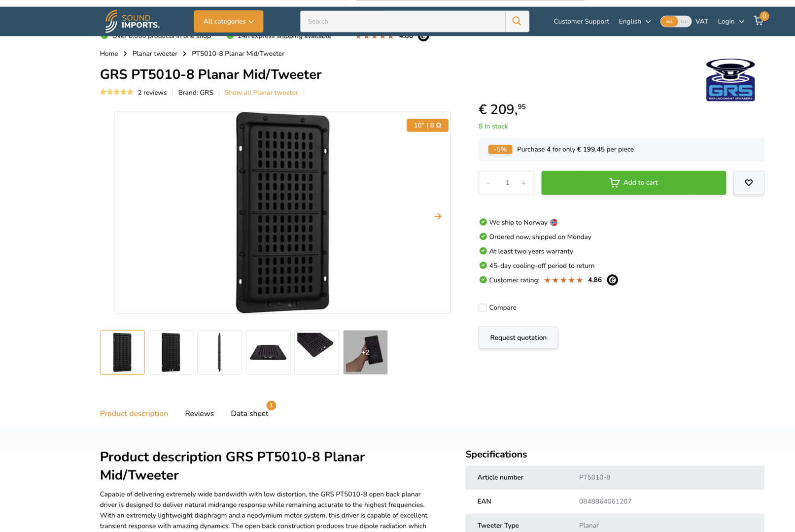
Task: Decrease quantity with minus button
Action: pos(488,183)
